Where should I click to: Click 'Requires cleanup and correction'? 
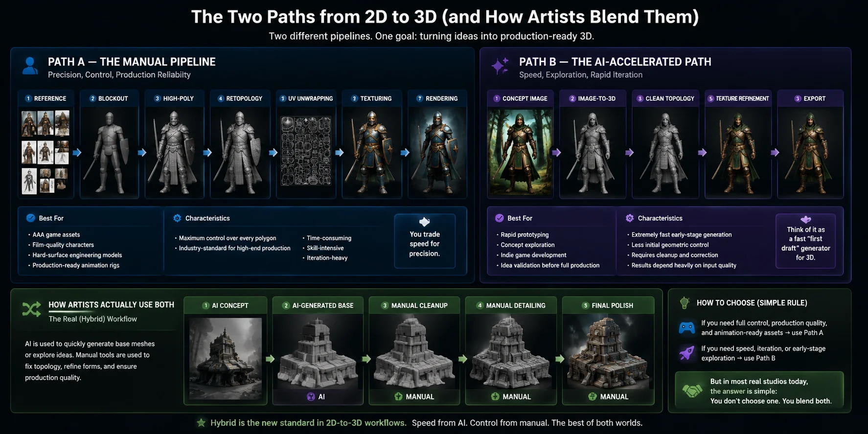675,255
